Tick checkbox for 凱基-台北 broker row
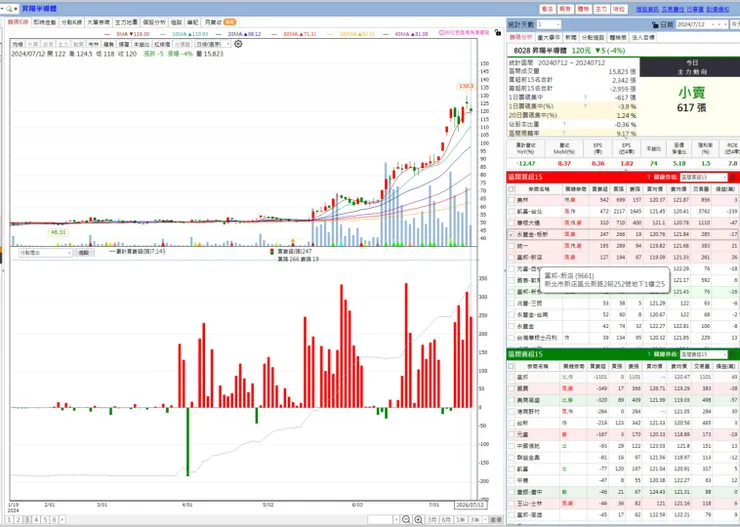Screen dimensions: 740x527 pyautogui.click(x=511, y=211)
